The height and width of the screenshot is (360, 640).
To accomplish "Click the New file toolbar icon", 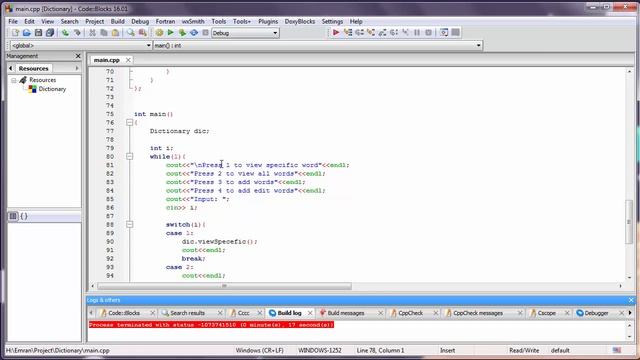I will point(15,33).
